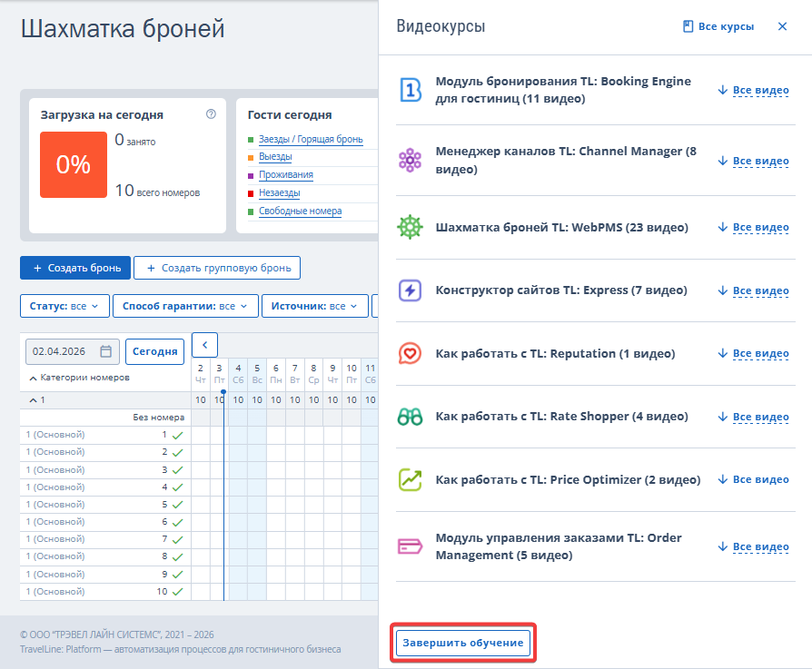Click the Rate Shopper binoculars icon

pos(411,417)
